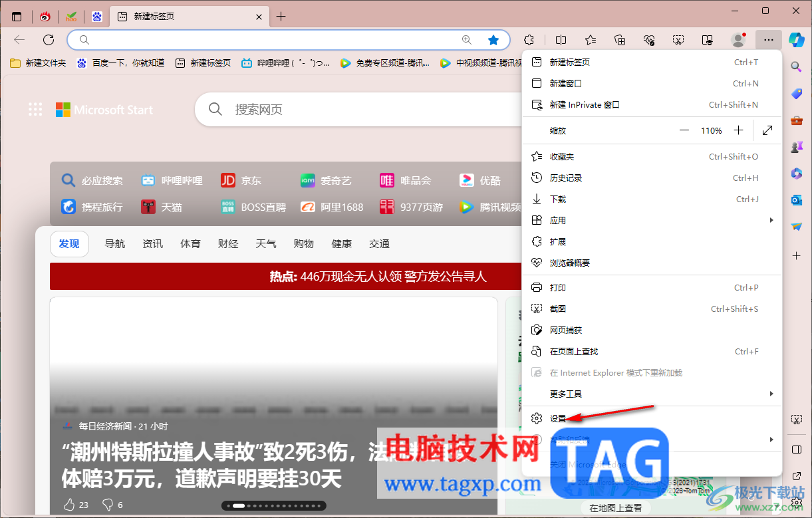Increase zoom with the plus control

(x=738, y=130)
